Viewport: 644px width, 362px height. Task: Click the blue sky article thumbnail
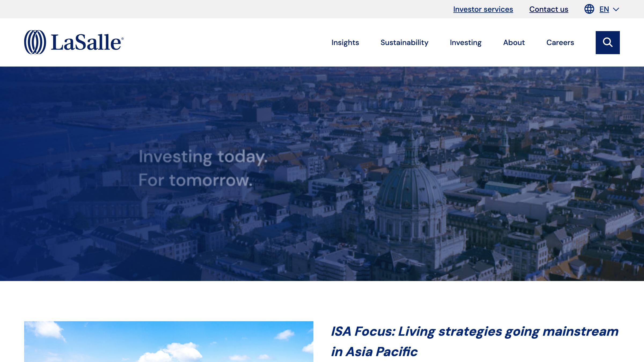point(169,341)
